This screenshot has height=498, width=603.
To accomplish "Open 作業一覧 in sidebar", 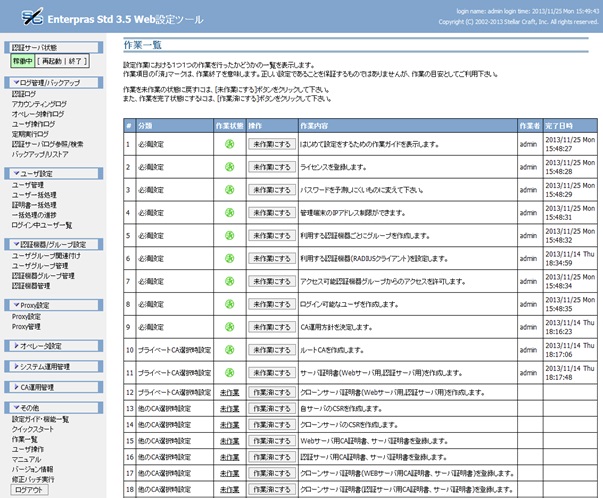I will click(x=25, y=439).
